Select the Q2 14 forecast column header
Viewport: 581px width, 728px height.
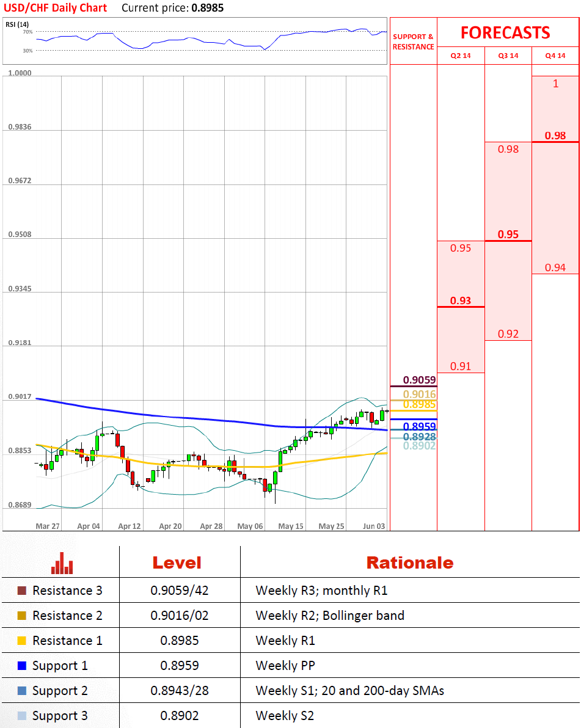[x=461, y=56]
